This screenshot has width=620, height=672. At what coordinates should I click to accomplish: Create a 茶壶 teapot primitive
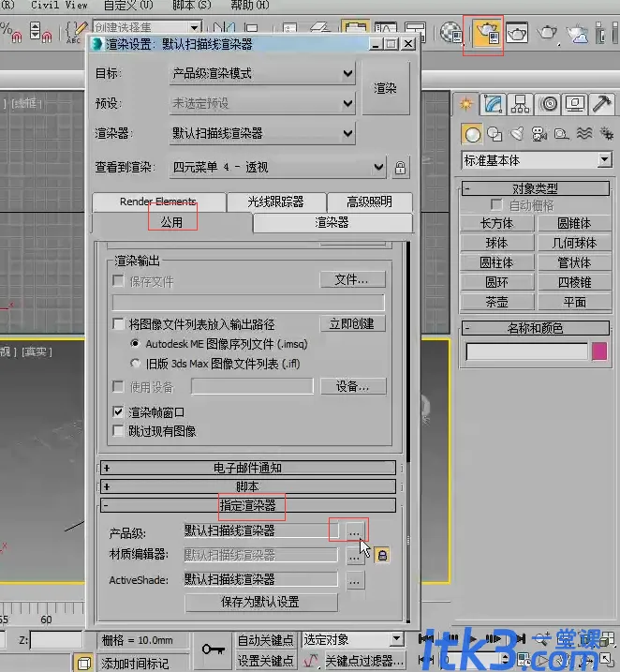coord(497,302)
